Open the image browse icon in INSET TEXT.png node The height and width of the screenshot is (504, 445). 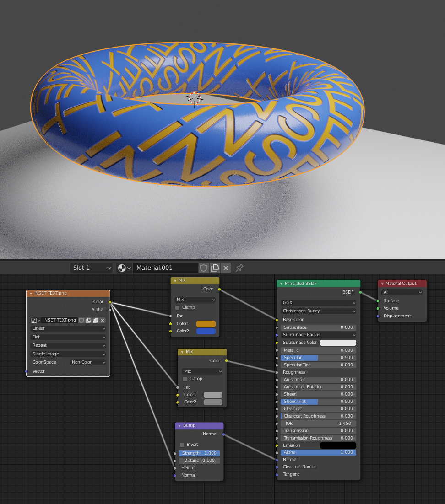[35, 320]
